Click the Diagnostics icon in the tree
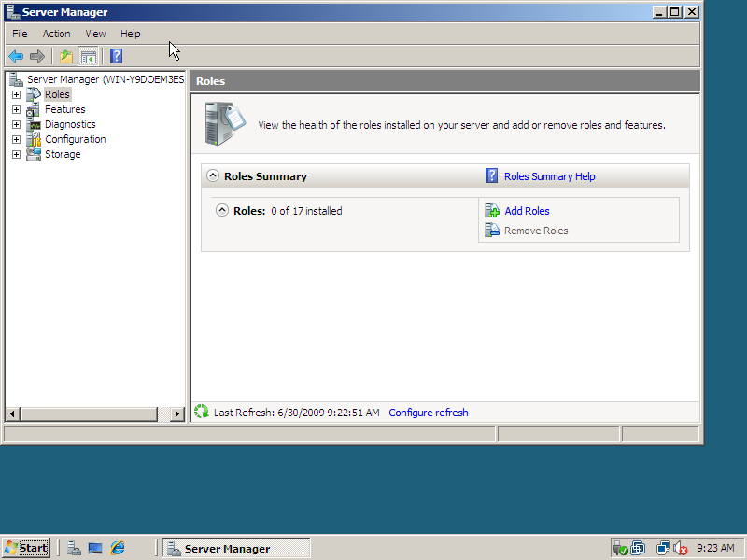Screen dimensions: 747x560 34,124
